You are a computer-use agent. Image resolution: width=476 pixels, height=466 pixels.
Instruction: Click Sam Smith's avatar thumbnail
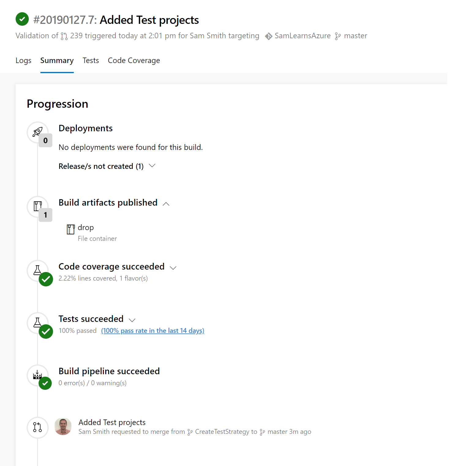(63, 427)
